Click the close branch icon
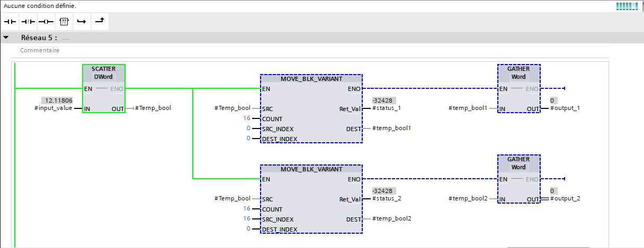 (x=99, y=22)
